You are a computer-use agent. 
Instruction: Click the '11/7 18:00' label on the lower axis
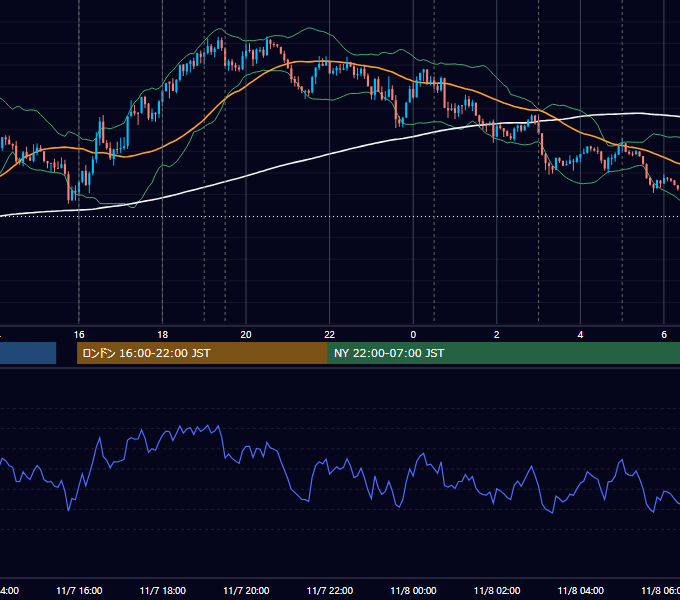click(x=163, y=590)
